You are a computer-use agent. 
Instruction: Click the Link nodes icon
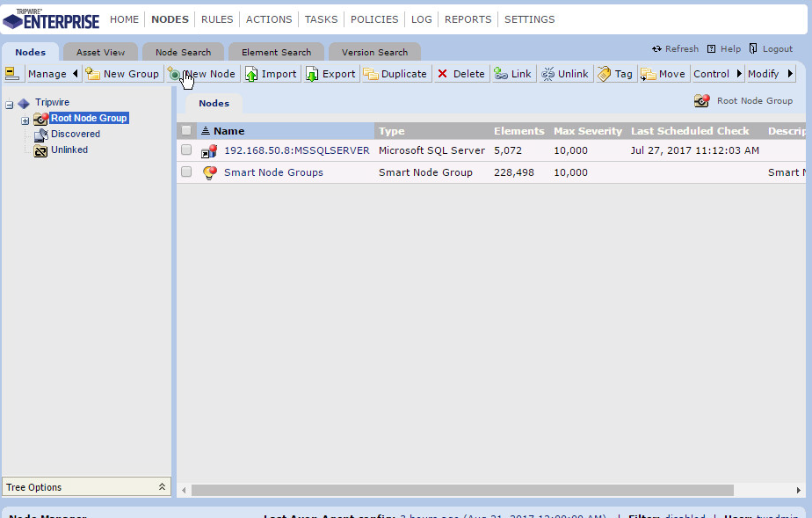tap(500, 75)
